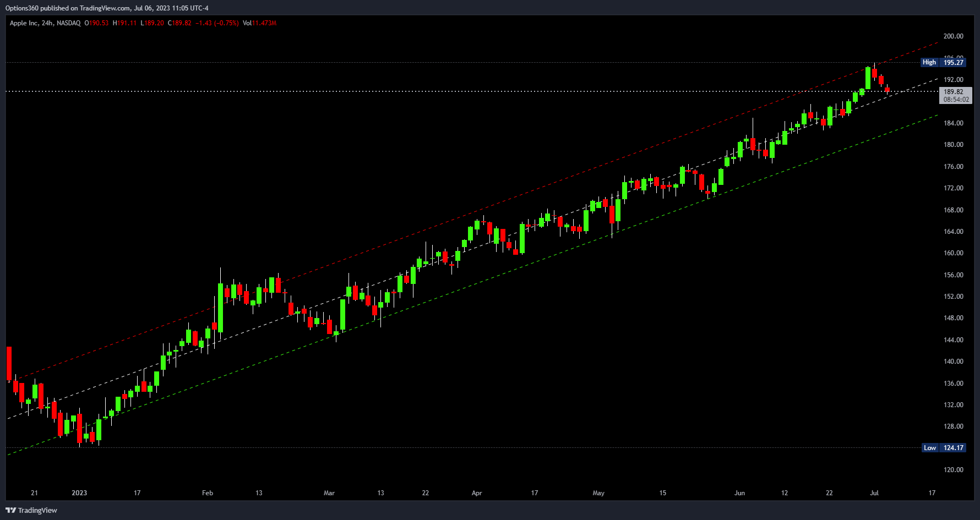Click the 184.00 price axis label

point(954,123)
